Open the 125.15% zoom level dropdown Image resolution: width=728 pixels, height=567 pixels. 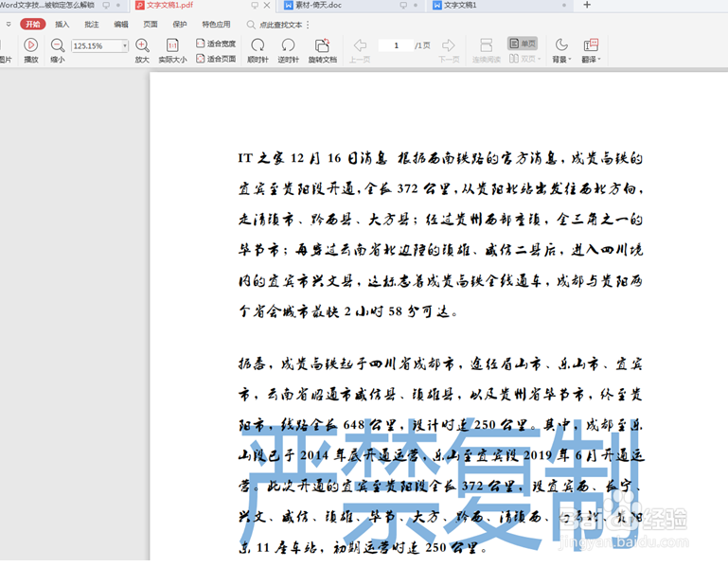124,45
